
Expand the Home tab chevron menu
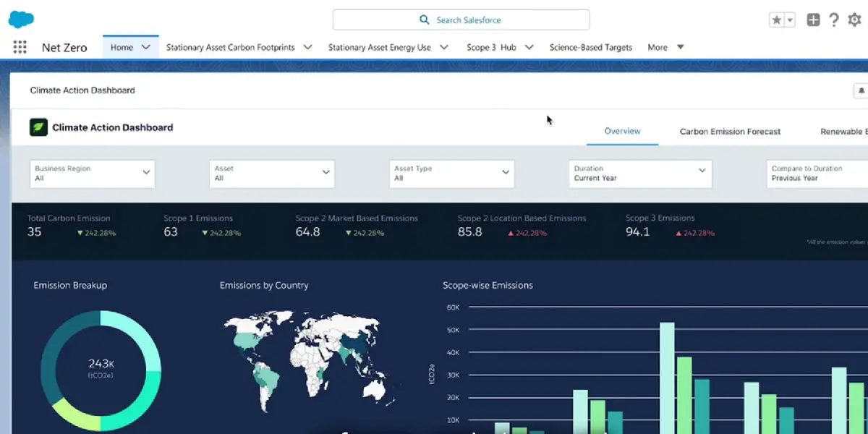tap(146, 47)
